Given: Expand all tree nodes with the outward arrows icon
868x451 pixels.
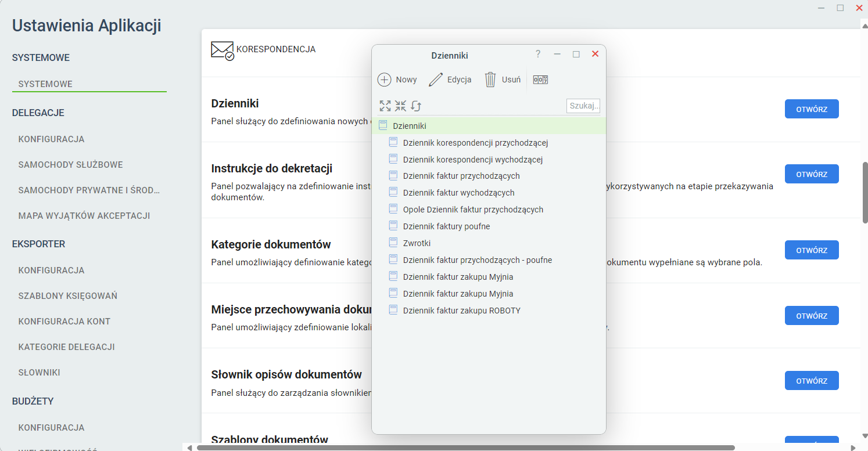Looking at the screenshot, I should tap(385, 106).
